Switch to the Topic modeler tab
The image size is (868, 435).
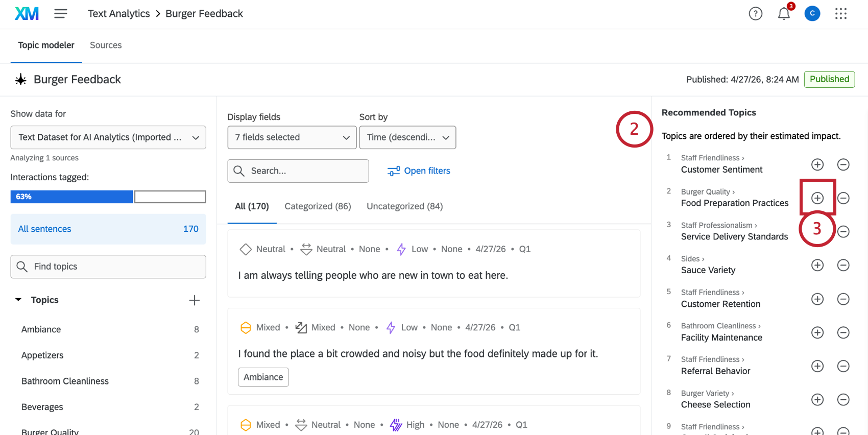coord(46,45)
